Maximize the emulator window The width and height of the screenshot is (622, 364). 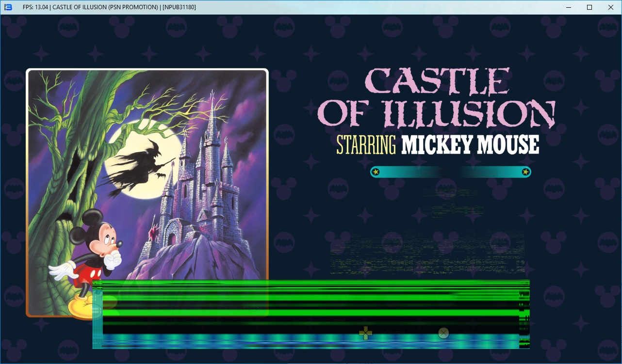(x=589, y=7)
